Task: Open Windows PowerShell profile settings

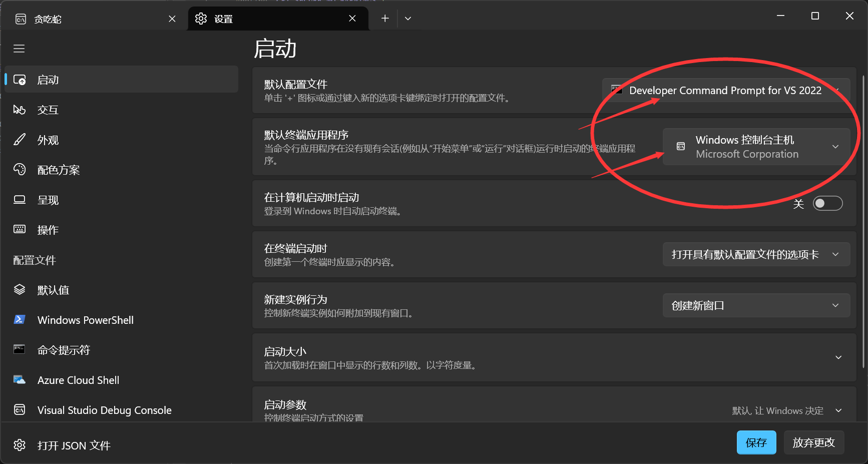Action: point(121,320)
